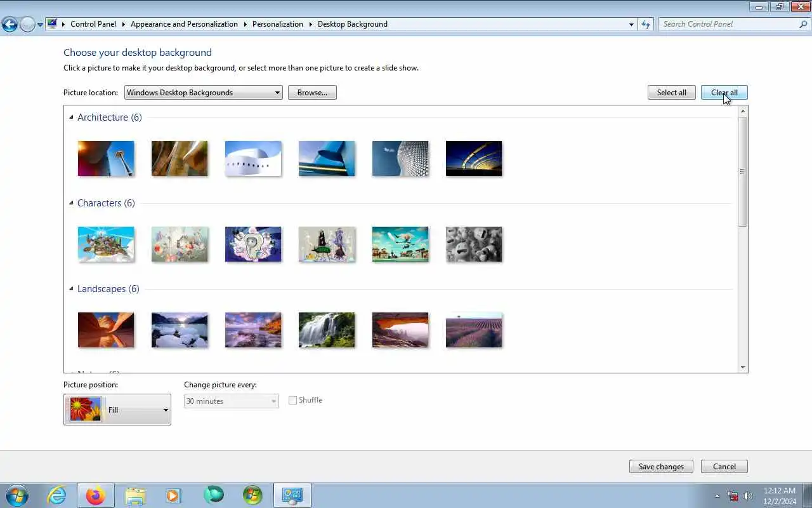The image size is (812, 508).
Task: Click the network status tray icon
Action: click(733, 496)
